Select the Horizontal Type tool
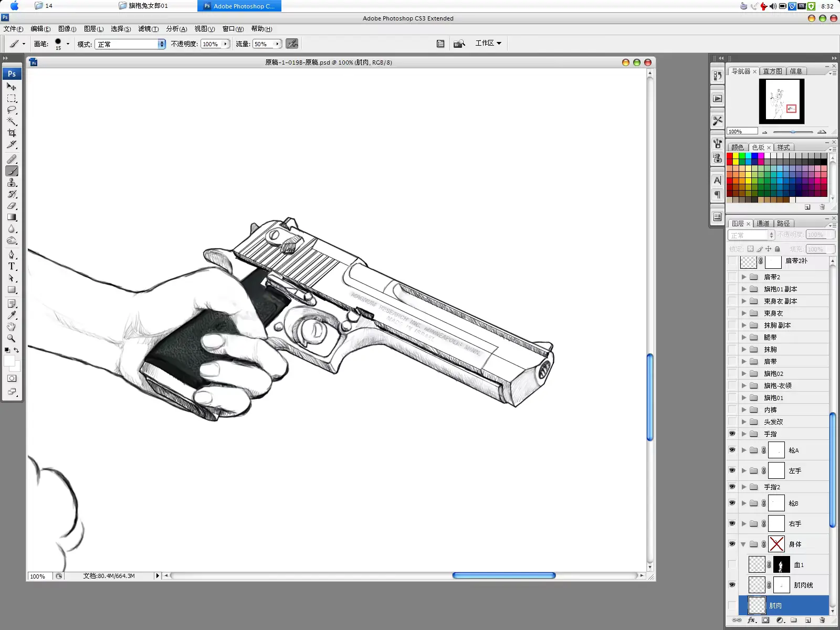Viewport: 840px width, 630px height. click(x=12, y=266)
